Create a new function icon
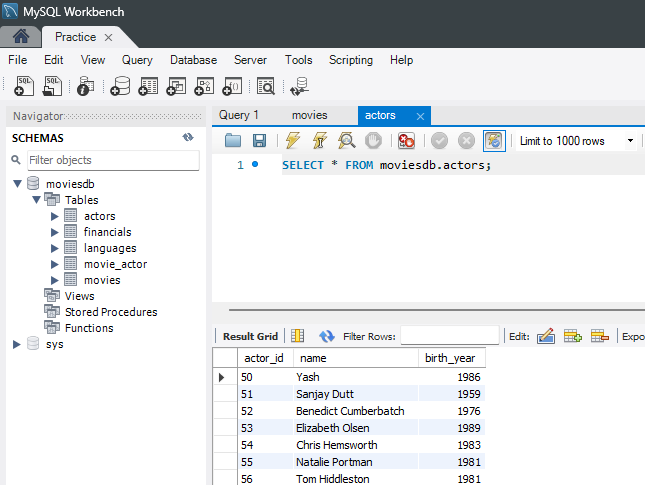Image resolution: width=645 pixels, height=485 pixels. (232, 86)
